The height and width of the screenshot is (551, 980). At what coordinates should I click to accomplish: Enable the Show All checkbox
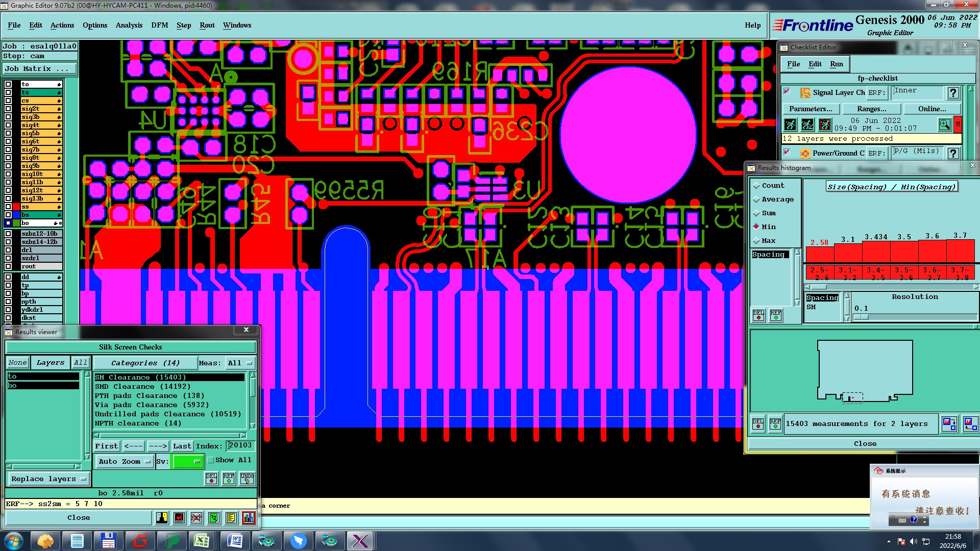210,460
